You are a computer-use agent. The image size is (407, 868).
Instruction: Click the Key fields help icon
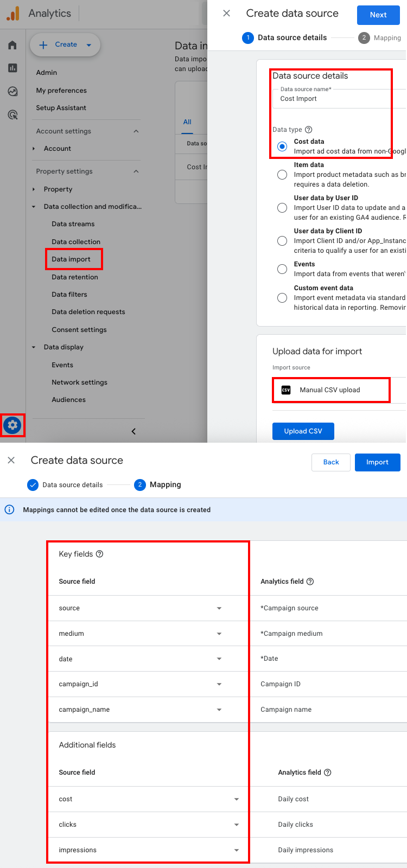click(99, 554)
